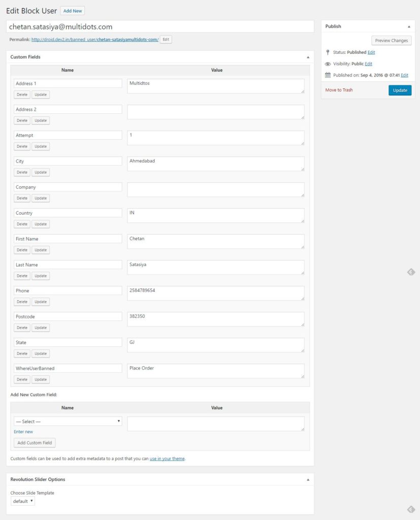Update the Postcode custom field
The image size is (420, 520).
(41, 328)
